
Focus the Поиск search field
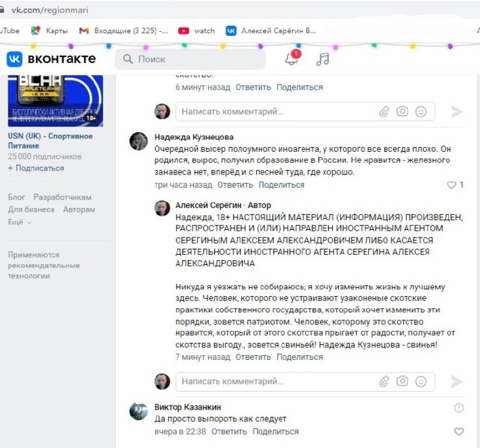tap(190, 59)
